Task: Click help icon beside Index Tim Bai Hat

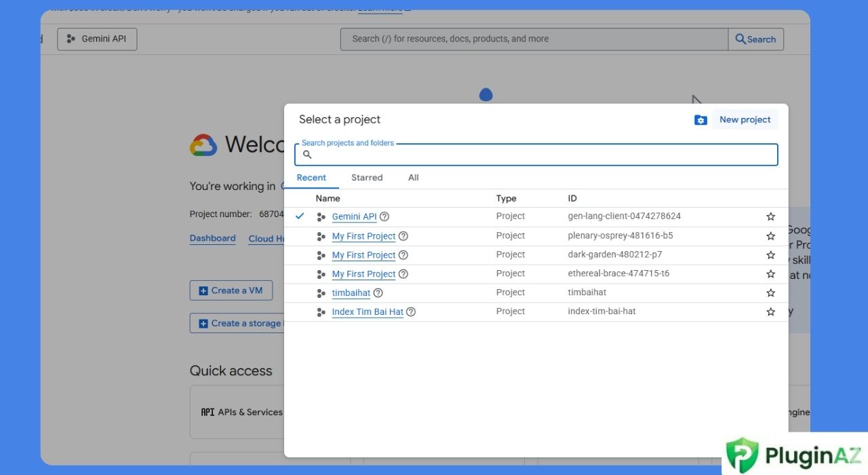Action: [410, 311]
